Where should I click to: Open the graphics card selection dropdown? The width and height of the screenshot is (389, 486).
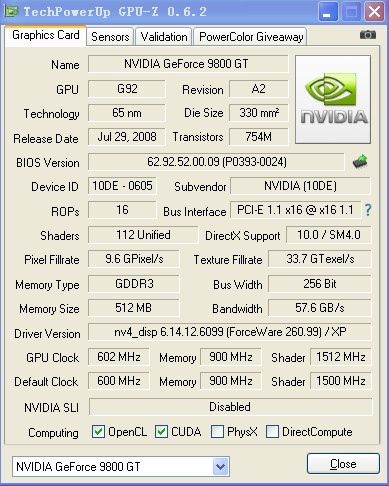(x=220, y=466)
